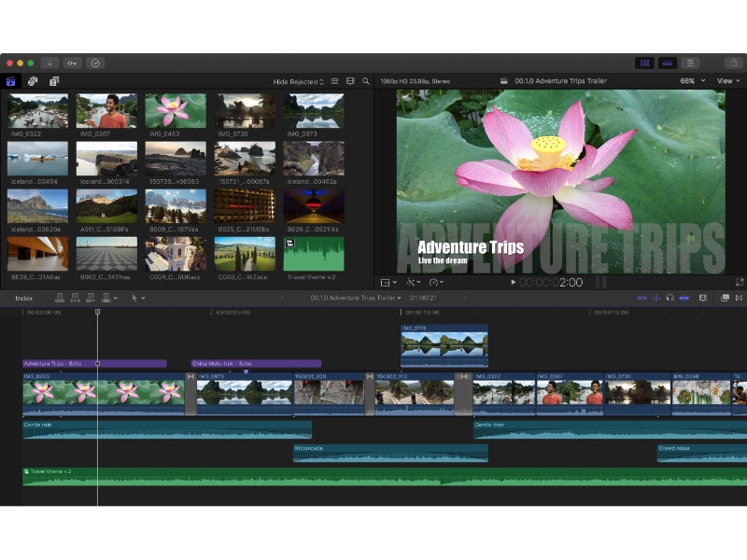The width and height of the screenshot is (747, 560).
Task: Share the project with the export icon
Action: (x=734, y=63)
